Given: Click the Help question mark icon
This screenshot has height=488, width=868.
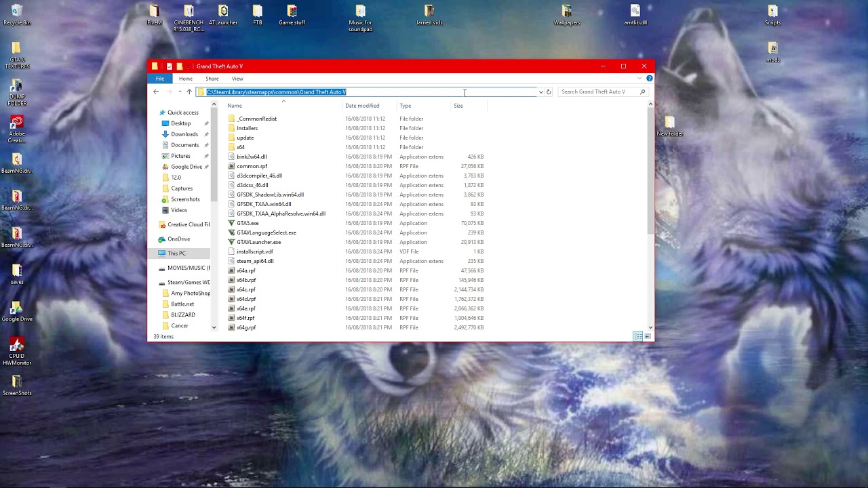Looking at the screenshot, I should pyautogui.click(x=649, y=79).
